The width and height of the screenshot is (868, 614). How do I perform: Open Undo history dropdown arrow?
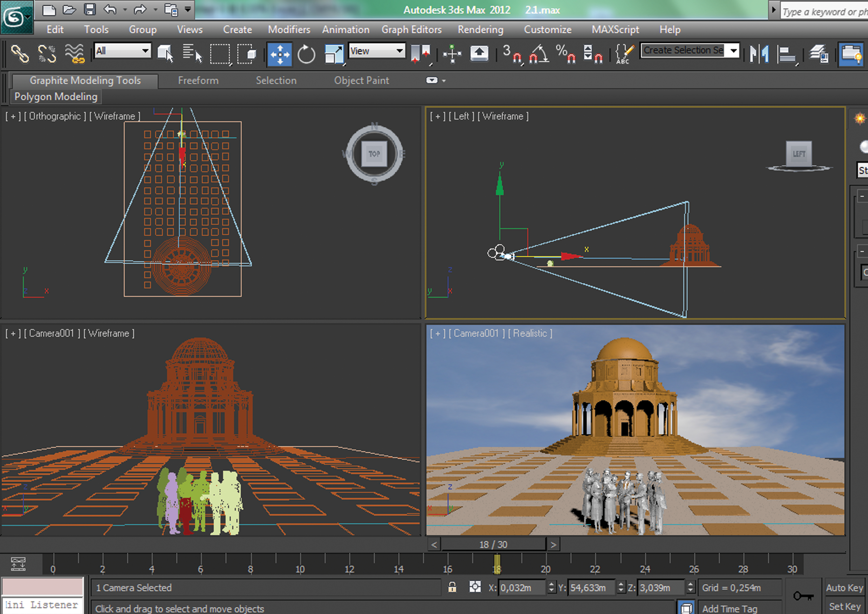coord(125,10)
